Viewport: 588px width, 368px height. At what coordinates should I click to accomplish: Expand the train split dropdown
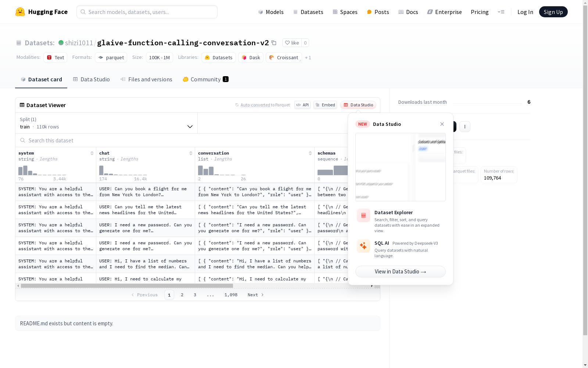point(107,123)
